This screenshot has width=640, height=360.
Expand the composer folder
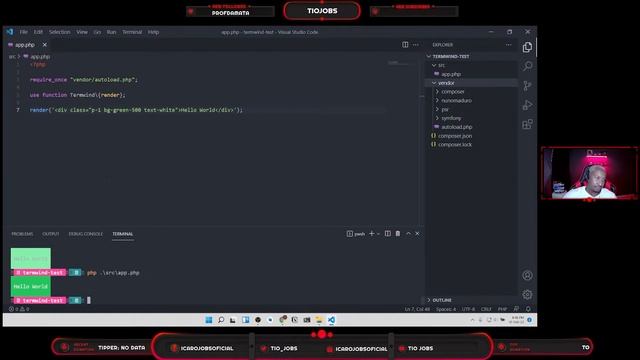coord(471,91)
